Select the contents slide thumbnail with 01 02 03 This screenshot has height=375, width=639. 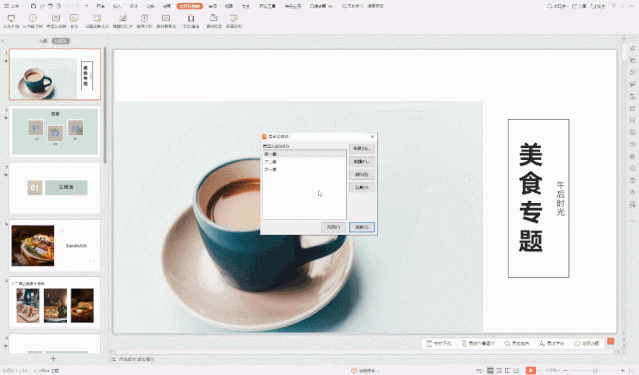tap(55, 131)
